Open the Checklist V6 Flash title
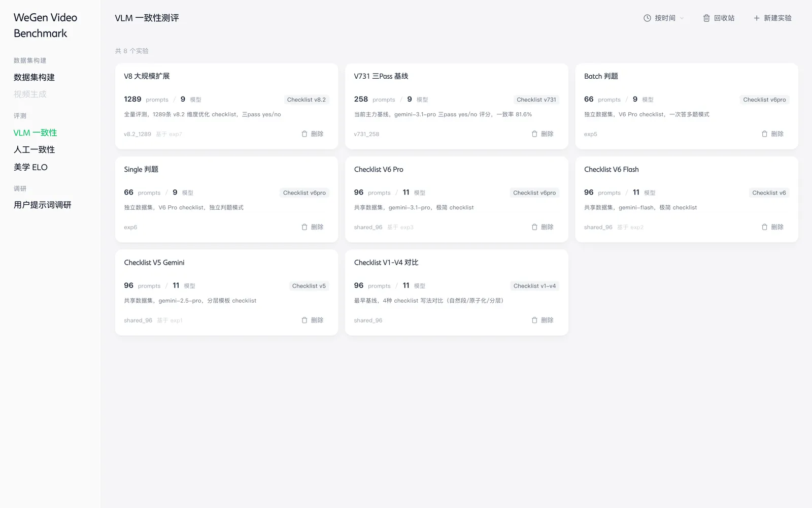Image resolution: width=812 pixels, height=508 pixels. point(612,169)
